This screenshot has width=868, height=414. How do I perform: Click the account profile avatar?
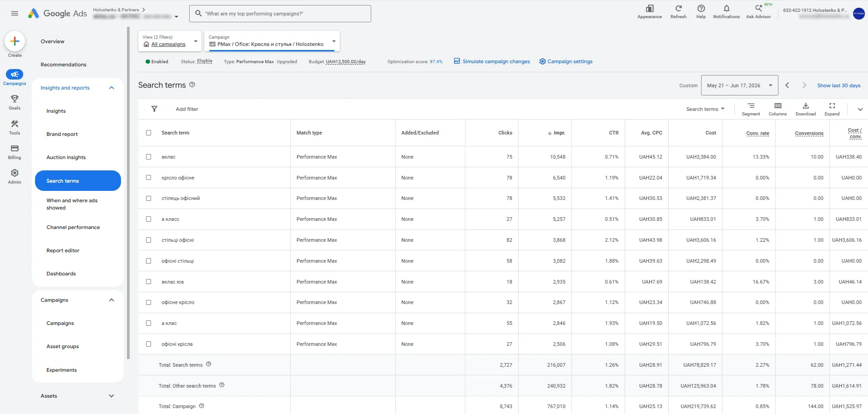pyautogui.click(x=859, y=14)
